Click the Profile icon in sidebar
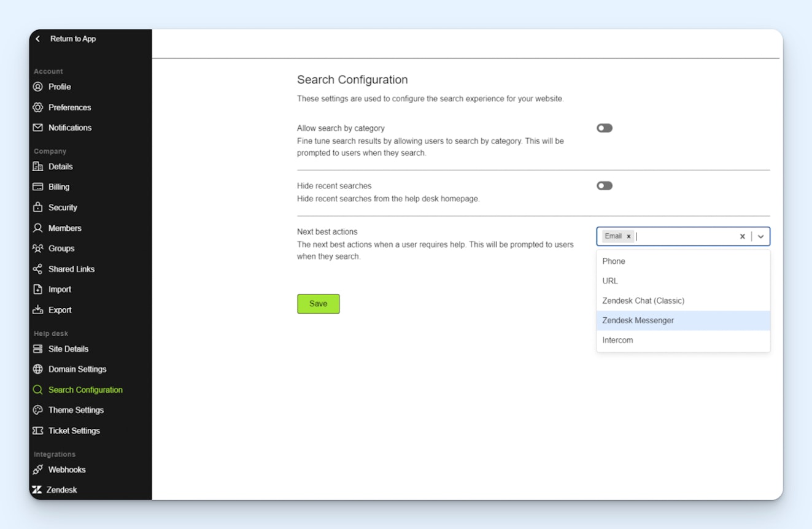Viewport: 812px width, 529px height. (x=38, y=87)
